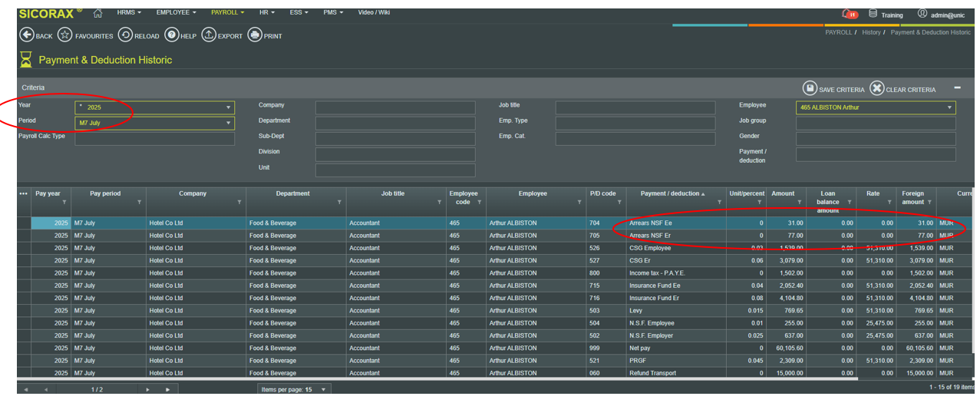
Task: Filter the Pay year column
Action: click(x=64, y=203)
